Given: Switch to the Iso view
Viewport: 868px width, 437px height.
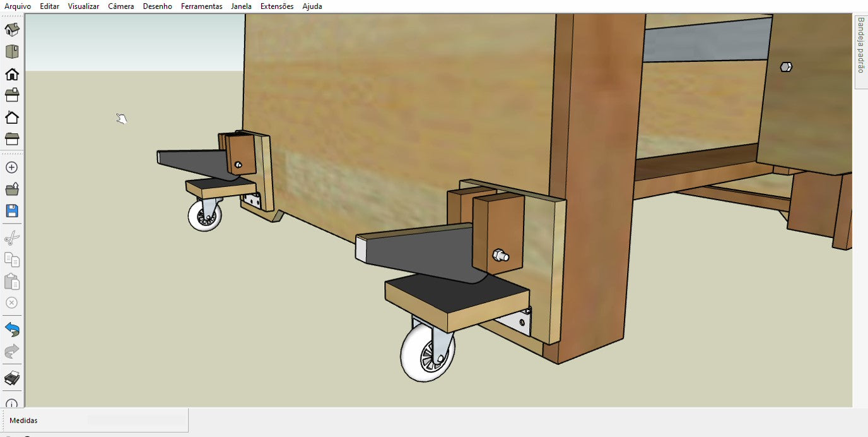Looking at the screenshot, I should (12, 30).
